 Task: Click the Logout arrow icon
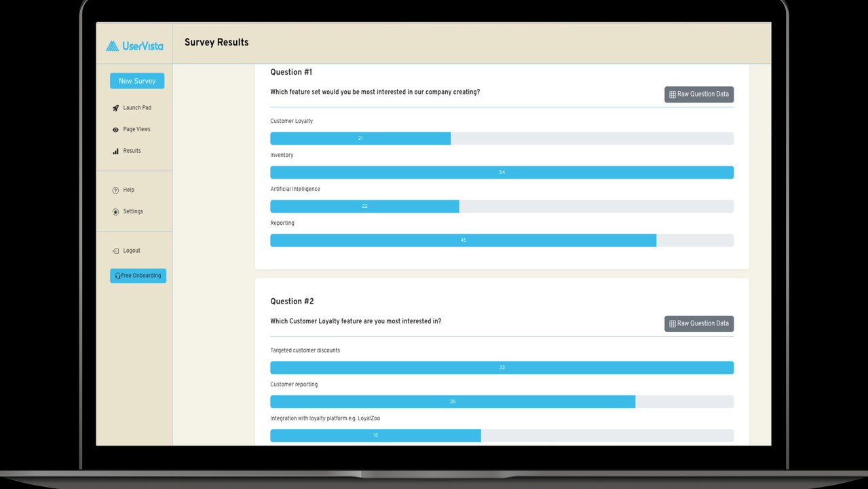[x=115, y=251]
